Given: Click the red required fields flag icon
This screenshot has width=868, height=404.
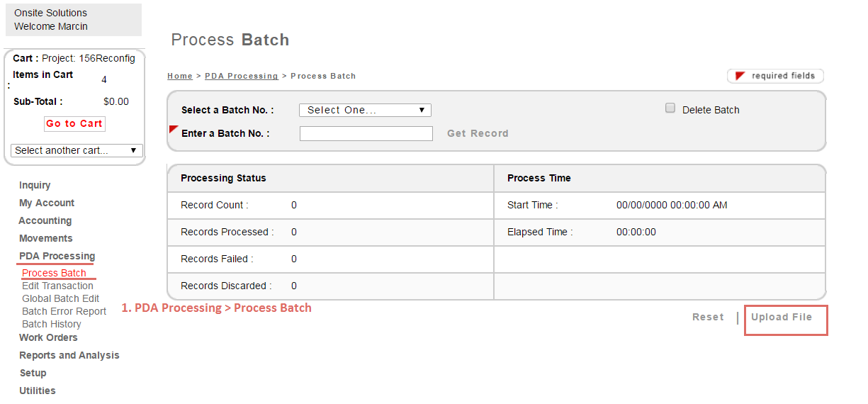Looking at the screenshot, I should click(740, 76).
